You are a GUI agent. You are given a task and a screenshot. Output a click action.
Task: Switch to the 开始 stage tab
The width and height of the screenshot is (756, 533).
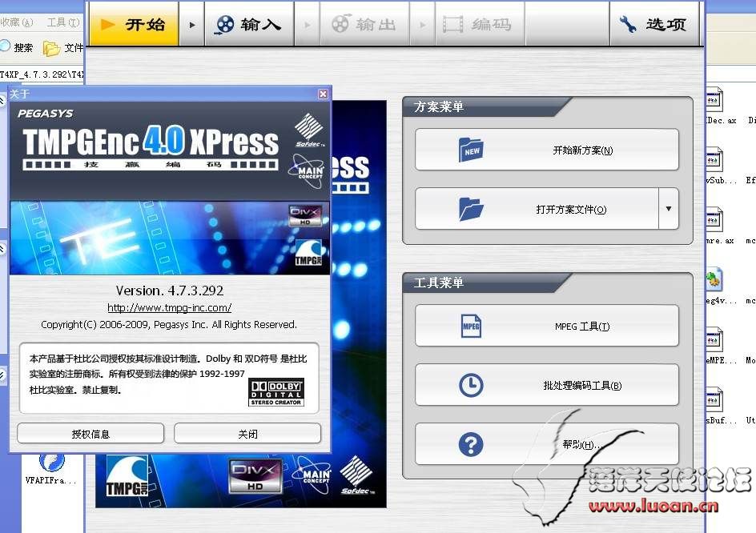(x=134, y=24)
